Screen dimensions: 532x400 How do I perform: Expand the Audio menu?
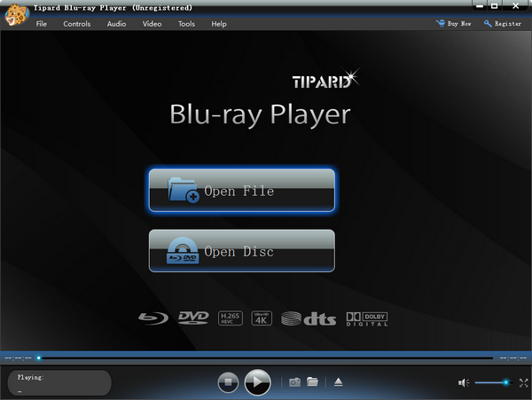pos(116,24)
